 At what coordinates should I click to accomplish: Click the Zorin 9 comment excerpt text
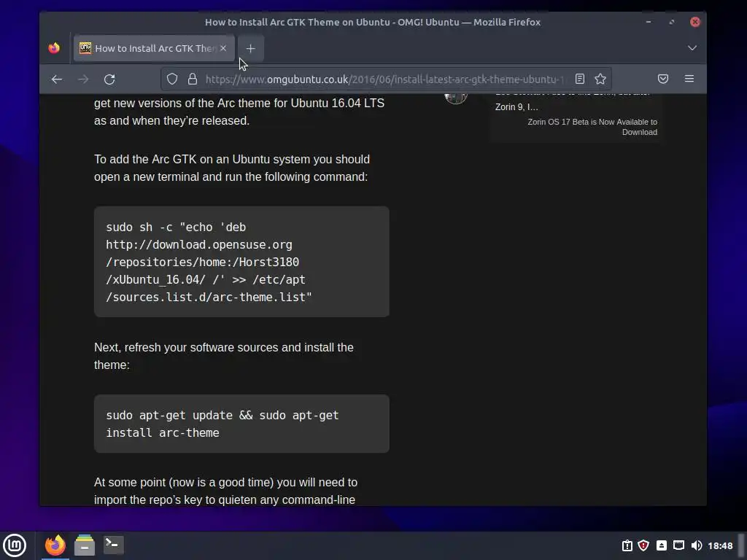point(516,107)
